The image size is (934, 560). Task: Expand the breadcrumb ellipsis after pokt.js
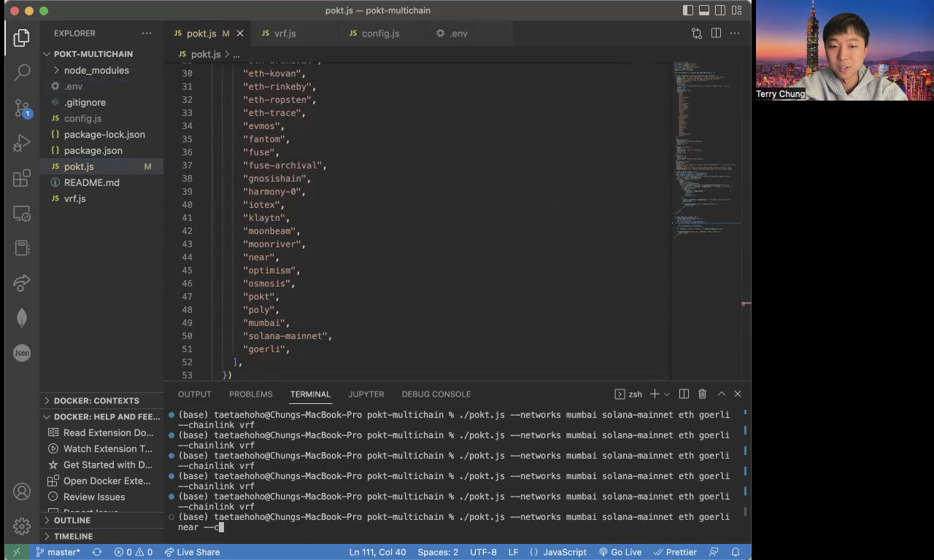[x=236, y=54]
